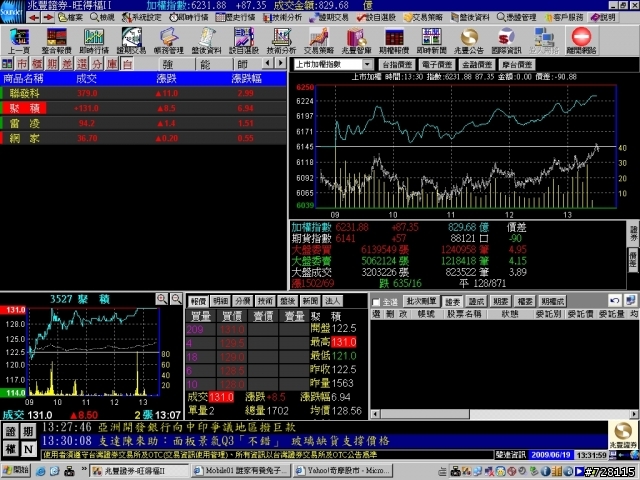Select the 雷凌 row in watchlist
Viewport: 640px width, 480px height.
[x=143, y=123]
